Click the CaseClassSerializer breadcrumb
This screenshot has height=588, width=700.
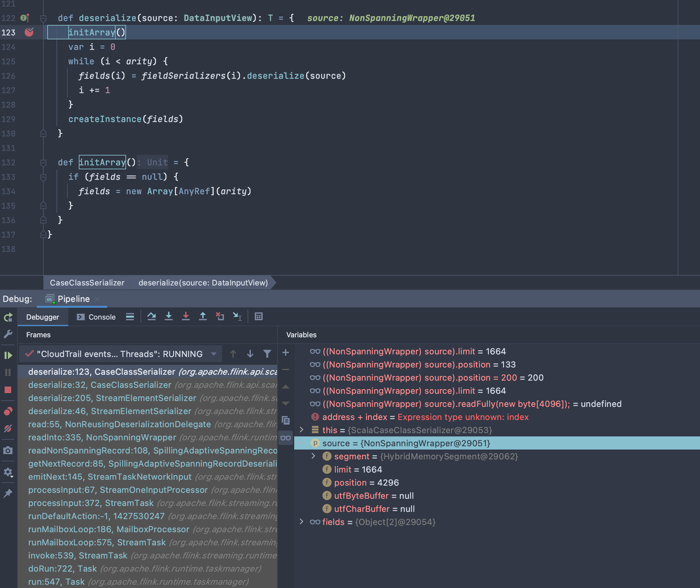(x=87, y=283)
